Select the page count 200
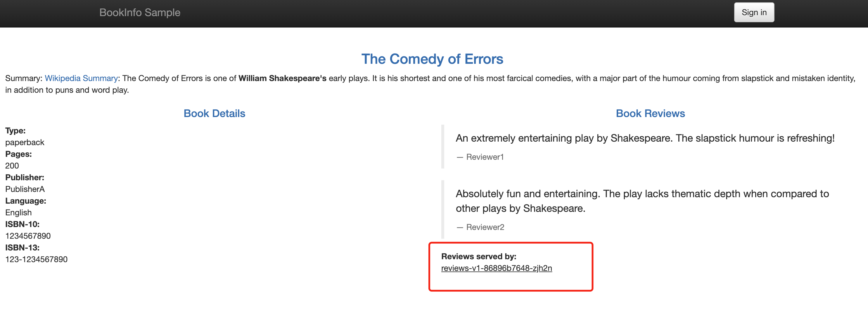Image resolution: width=868 pixels, height=323 pixels. (12, 166)
